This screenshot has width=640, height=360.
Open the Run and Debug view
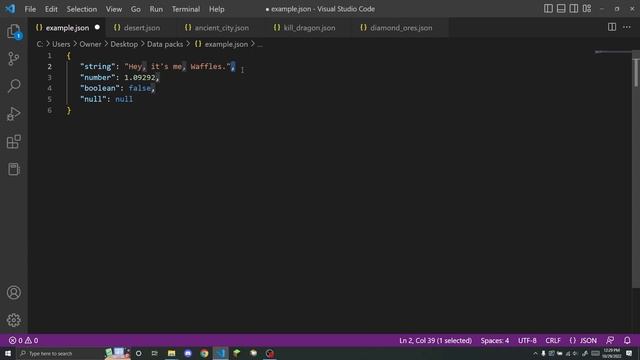(13, 114)
